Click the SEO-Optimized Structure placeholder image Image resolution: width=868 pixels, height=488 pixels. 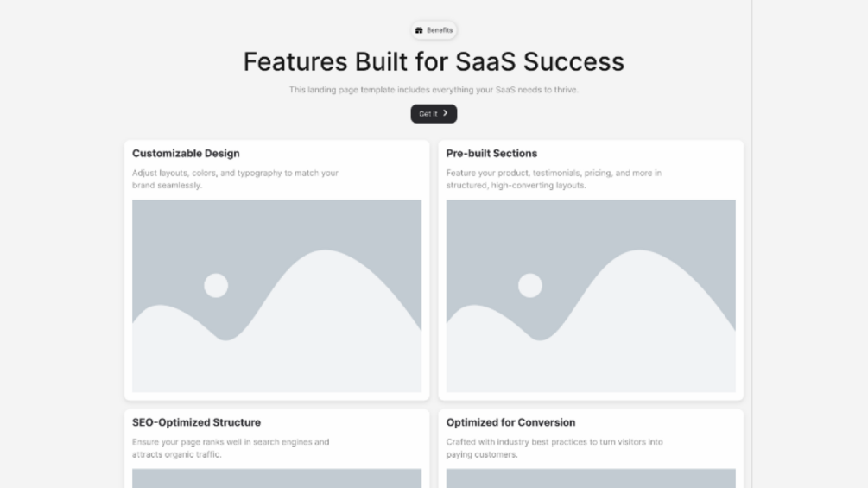click(x=276, y=478)
